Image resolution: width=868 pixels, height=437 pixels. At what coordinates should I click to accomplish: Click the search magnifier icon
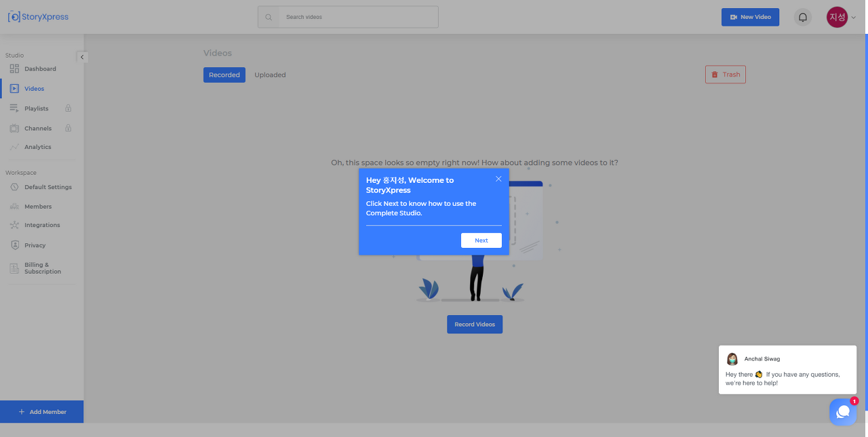[x=269, y=17]
